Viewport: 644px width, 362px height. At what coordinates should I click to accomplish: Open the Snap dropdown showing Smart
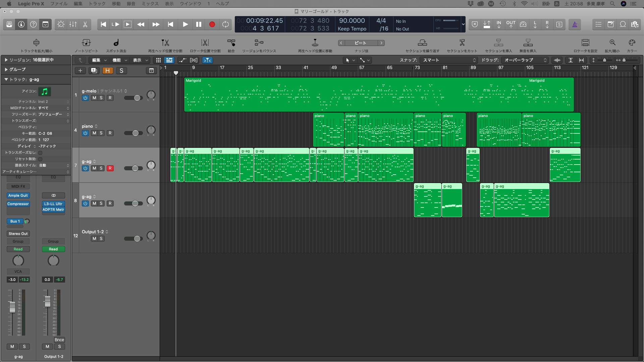tap(449, 60)
